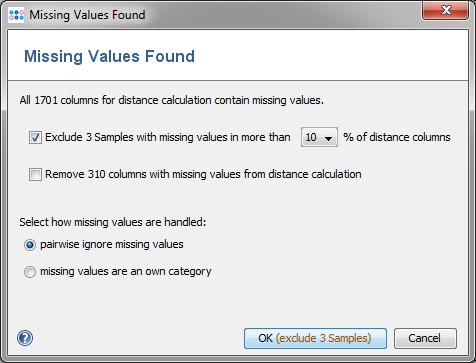Click the Select how missing values are handled label

(x=113, y=222)
